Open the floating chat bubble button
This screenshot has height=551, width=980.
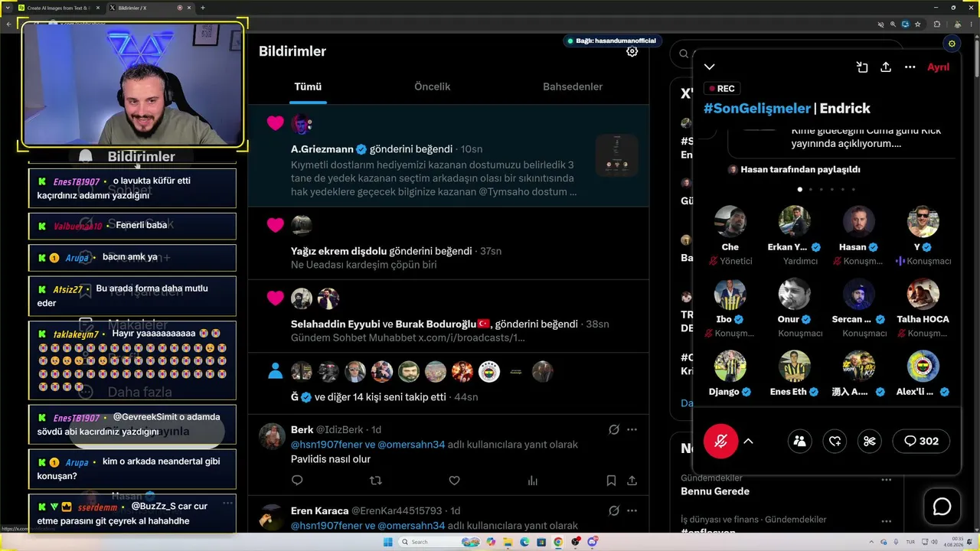pos(942,507)
